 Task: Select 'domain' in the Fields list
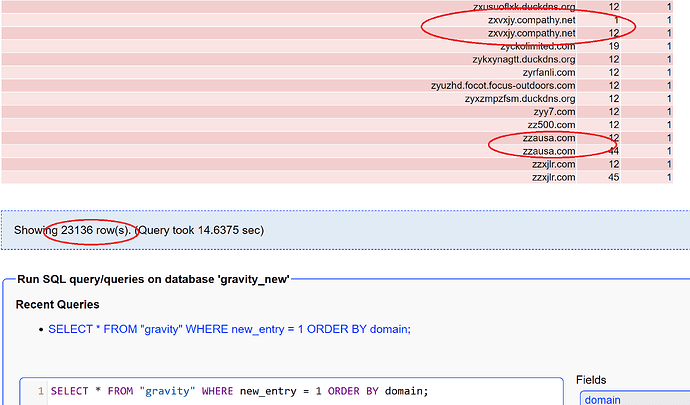(602, 400)
